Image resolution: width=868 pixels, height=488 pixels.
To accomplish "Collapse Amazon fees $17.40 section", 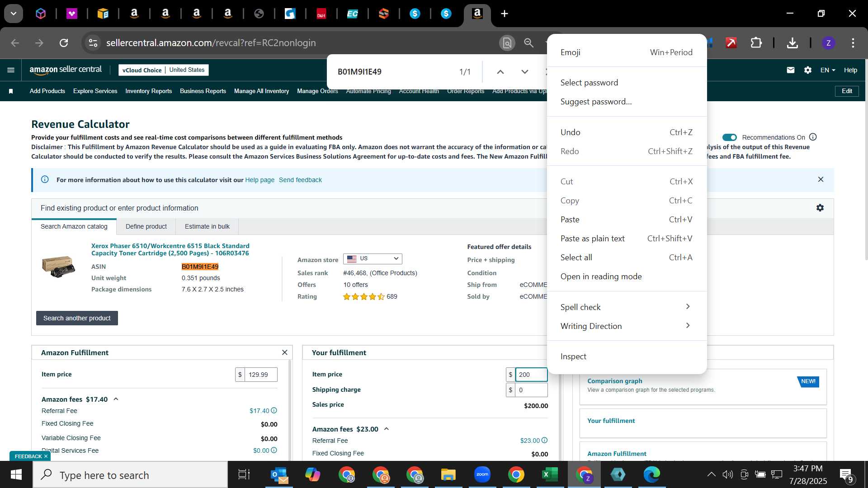I will pyautogui.click(x=116, y=399).
